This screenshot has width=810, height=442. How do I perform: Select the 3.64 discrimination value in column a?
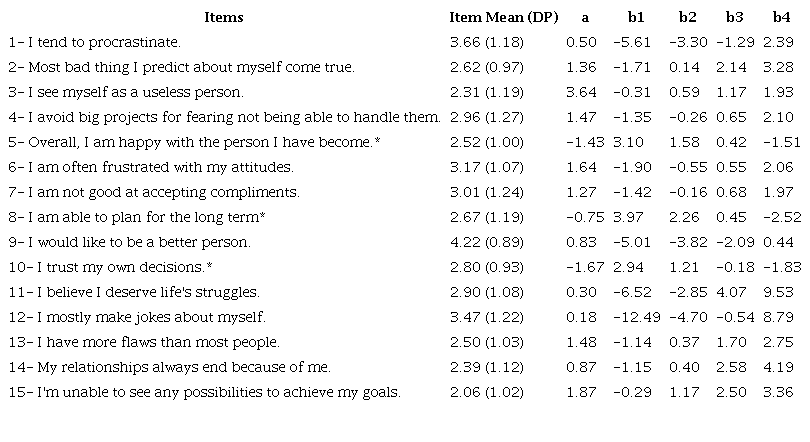tap(583, 92)
